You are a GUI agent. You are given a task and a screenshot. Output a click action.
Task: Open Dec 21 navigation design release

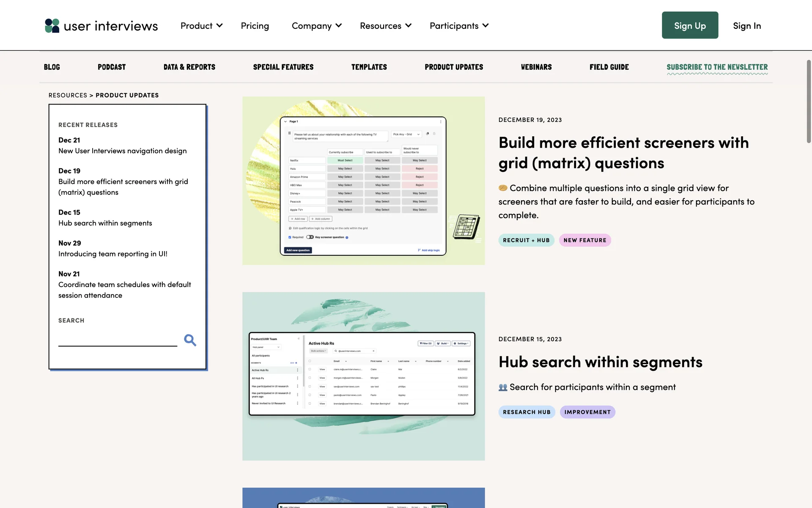122,151
